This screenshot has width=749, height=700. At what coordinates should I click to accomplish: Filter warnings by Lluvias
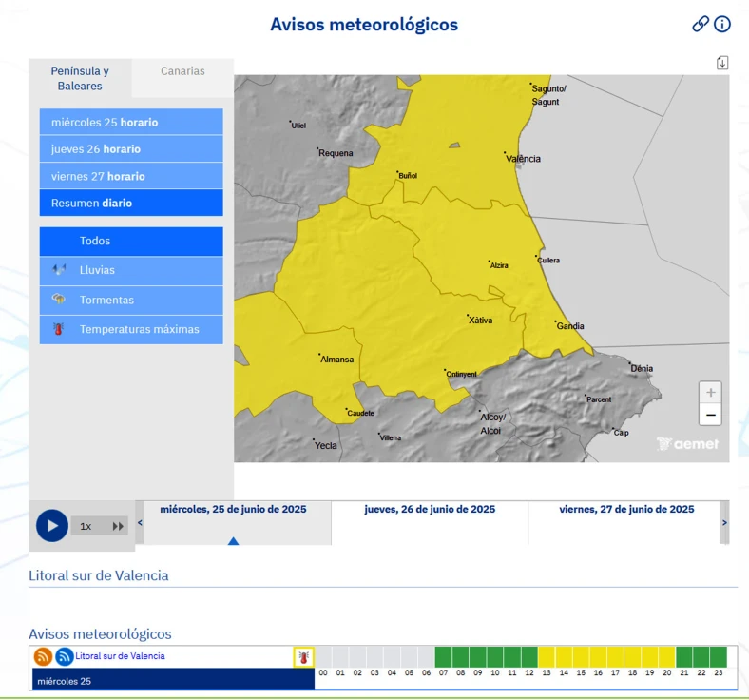[131, 270]
